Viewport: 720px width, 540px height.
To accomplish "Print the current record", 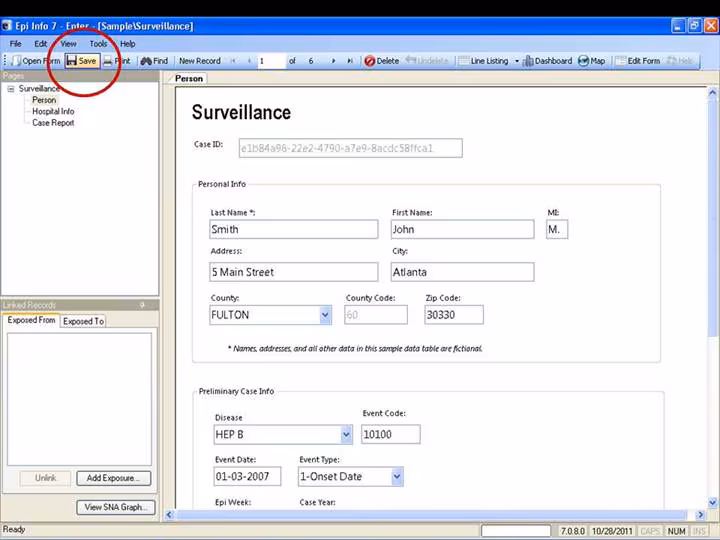I will (x=117, y=61).
